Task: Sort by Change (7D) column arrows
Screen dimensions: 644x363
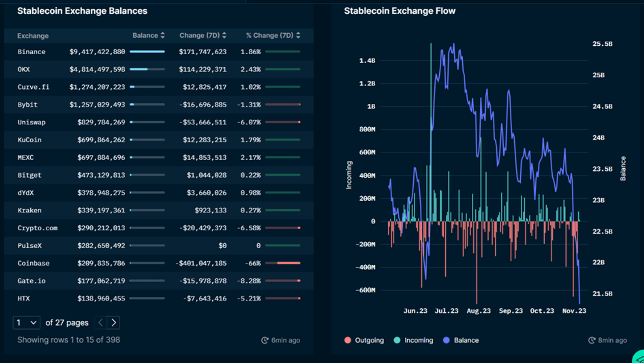Action: click(224, 35)
